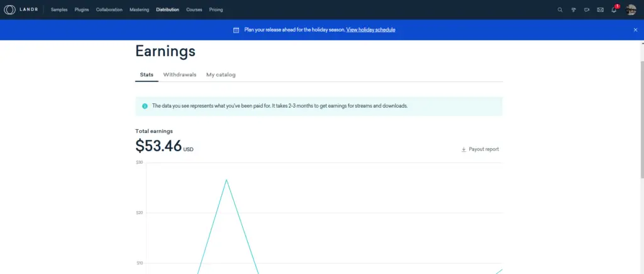The image size is (644, 274).
Task: Open the Mastering page
Action: (139, 10)
